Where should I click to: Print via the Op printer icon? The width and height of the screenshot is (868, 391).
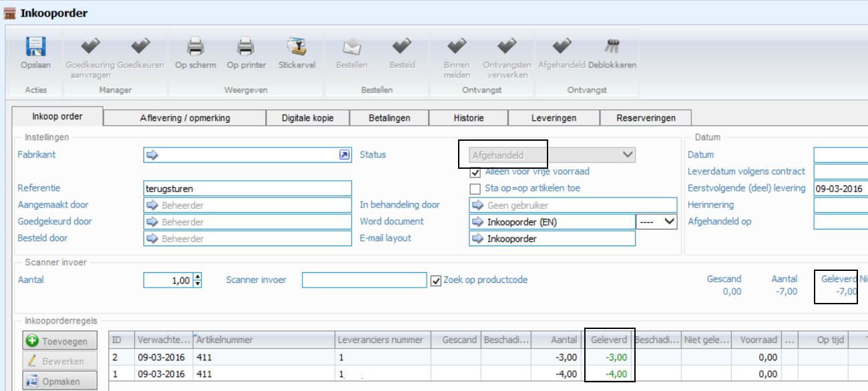click(246, 47)
